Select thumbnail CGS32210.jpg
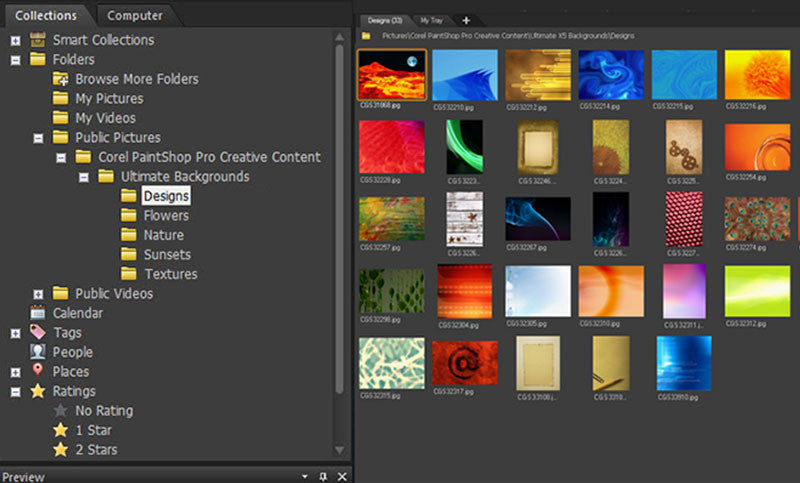 pyautogui.click(x=466, y=74)
